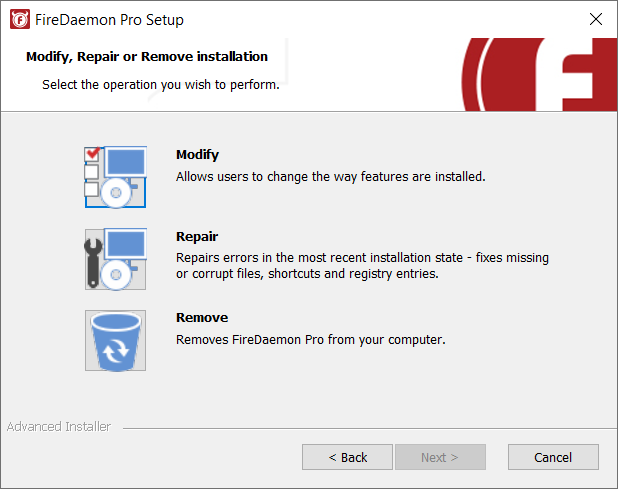Pick the Remove recycle bin icon

(115, 340)
